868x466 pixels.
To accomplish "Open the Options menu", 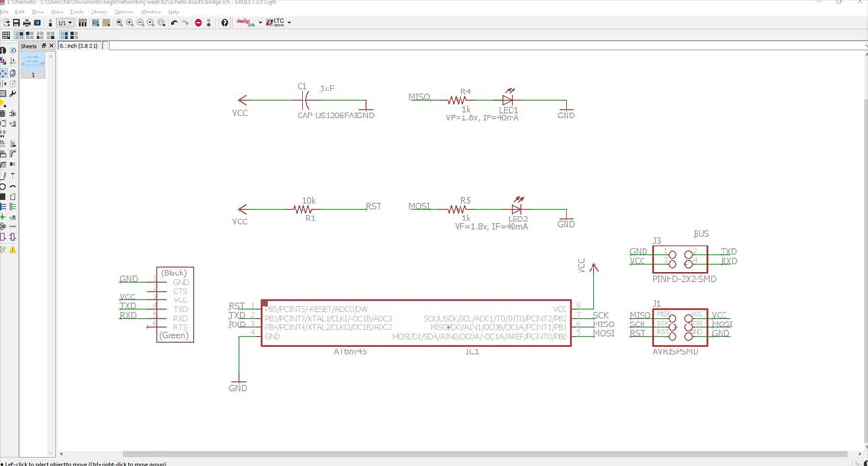I will click(x=124, y=12).
